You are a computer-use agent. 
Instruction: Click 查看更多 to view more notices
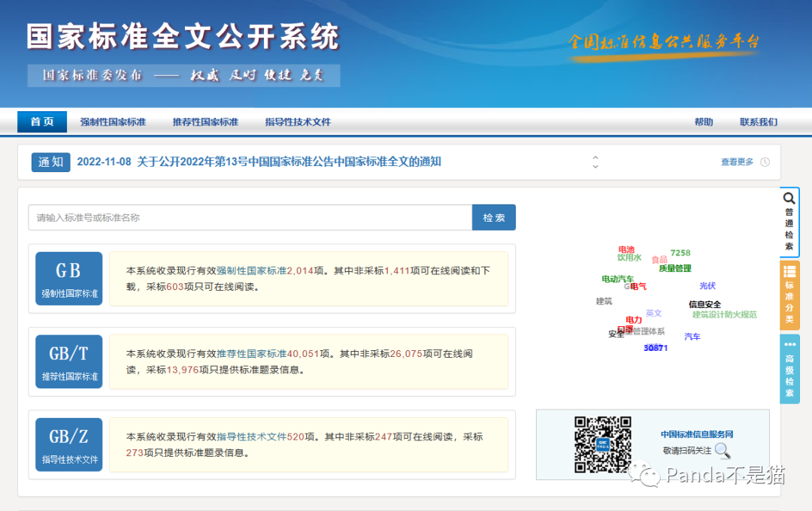[737, 162]
